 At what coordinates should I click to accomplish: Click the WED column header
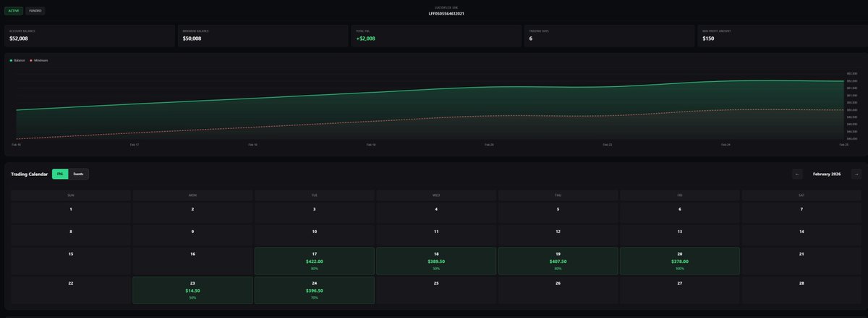(x=436, y=195)
